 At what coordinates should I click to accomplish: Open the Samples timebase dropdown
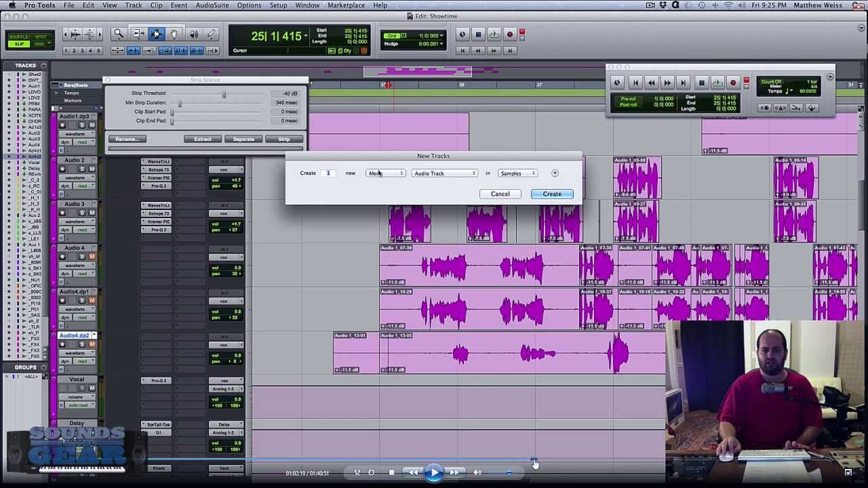coord(517,174)
